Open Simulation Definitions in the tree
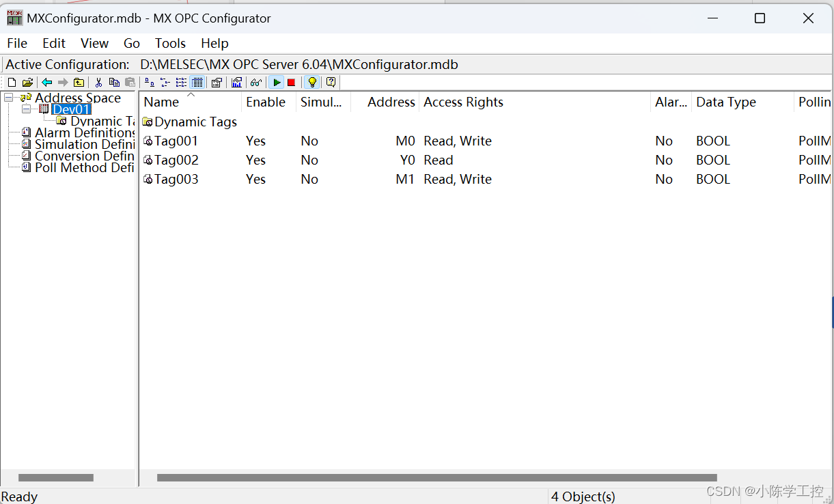The image size is (834, 504). [x=85, y=144]
